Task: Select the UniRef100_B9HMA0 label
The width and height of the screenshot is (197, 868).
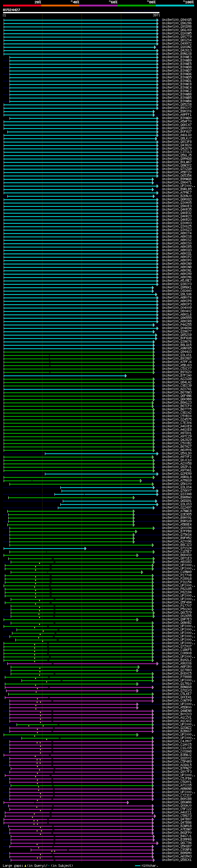Action: coord(177,497)
